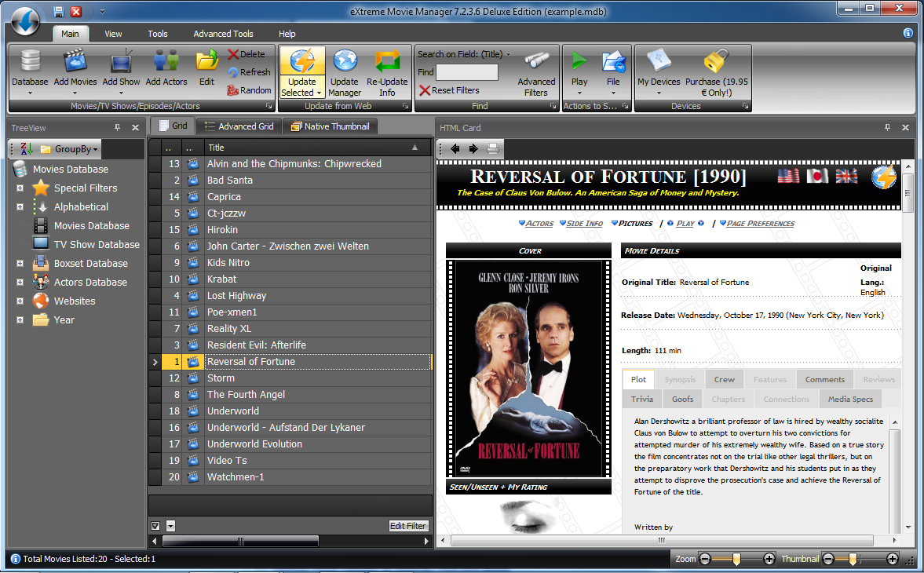Go forward in HTML Card
924x573 pixels.
[473, 148]
